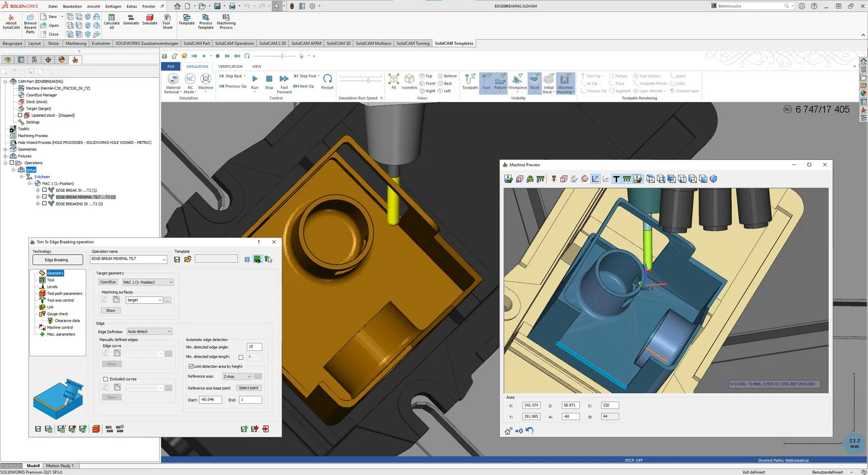Click Fast Forward in simulation control
The image size is (868, 475).
coord(284,83)
